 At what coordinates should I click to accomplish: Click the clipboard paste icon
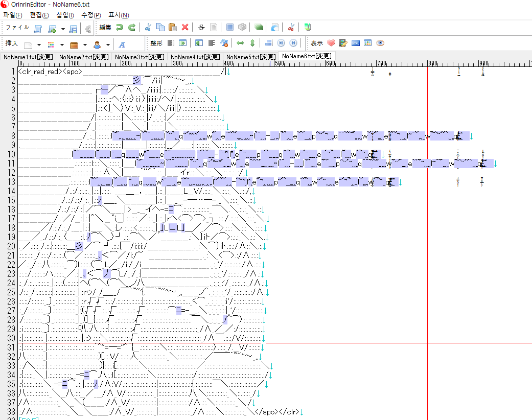click(173, 27)
